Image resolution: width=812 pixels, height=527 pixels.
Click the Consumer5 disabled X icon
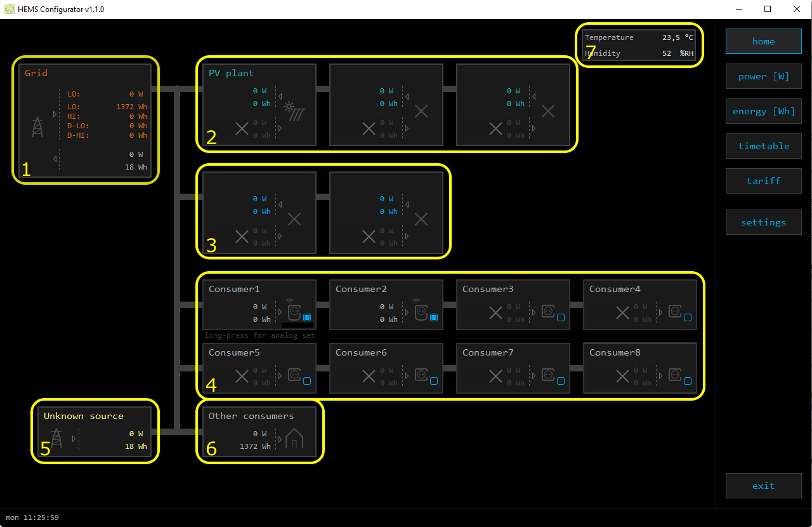coord(242,376)
